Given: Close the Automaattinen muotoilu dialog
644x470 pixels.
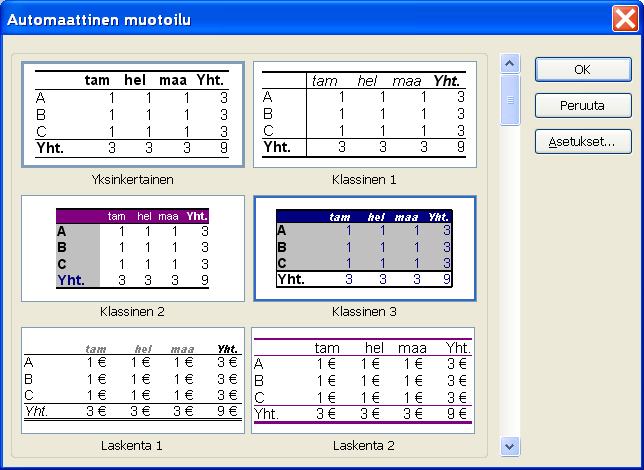Looking at the screenshot, I should pyautogui.click(x=625, y=18).
